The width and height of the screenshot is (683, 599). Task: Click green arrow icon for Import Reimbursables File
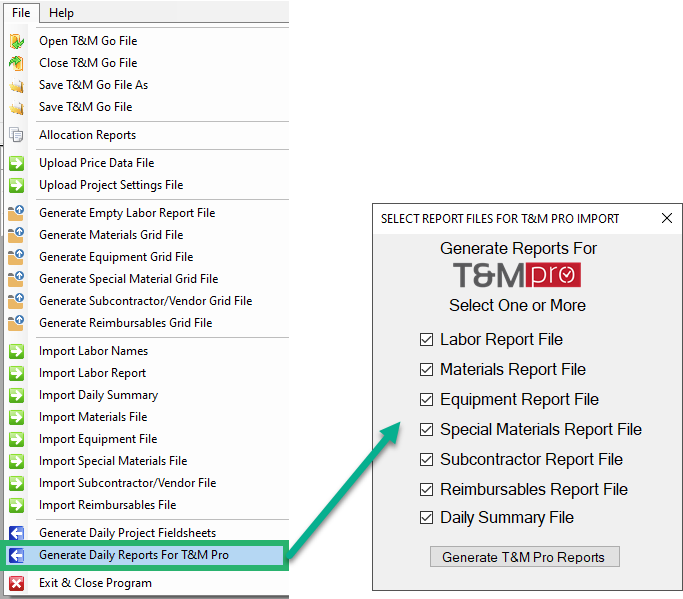[x=17, y=505]
